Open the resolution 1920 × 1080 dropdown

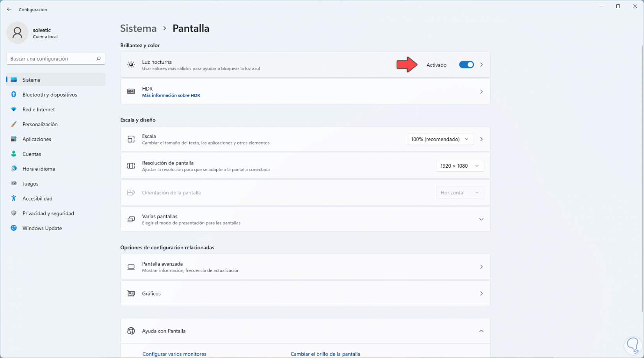tap(460, 166)
